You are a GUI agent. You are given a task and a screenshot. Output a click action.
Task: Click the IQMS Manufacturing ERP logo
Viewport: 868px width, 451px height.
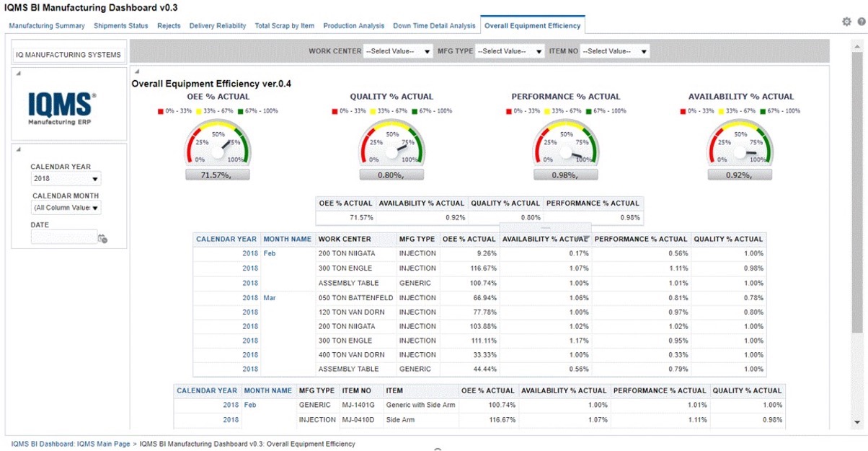[61, 108]
